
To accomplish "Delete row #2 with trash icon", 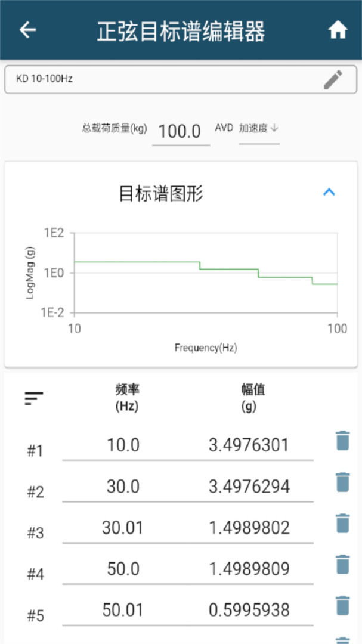I will [343, 482].
